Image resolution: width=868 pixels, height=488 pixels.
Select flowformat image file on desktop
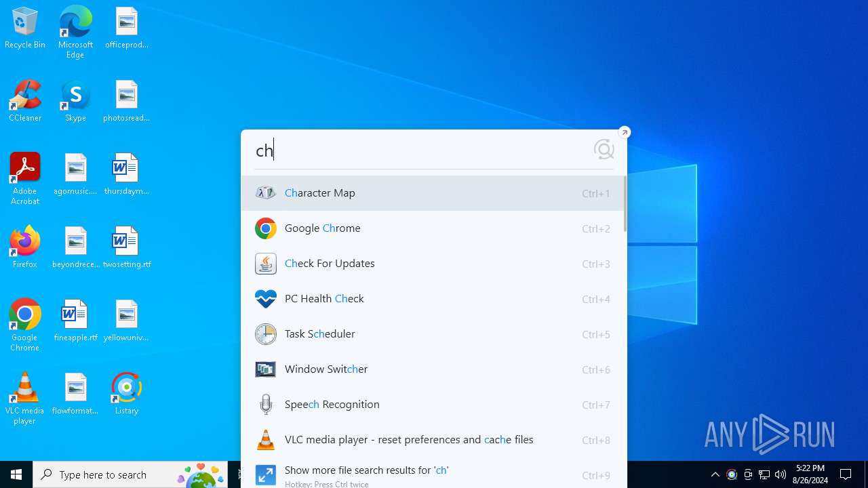point(75,394)
